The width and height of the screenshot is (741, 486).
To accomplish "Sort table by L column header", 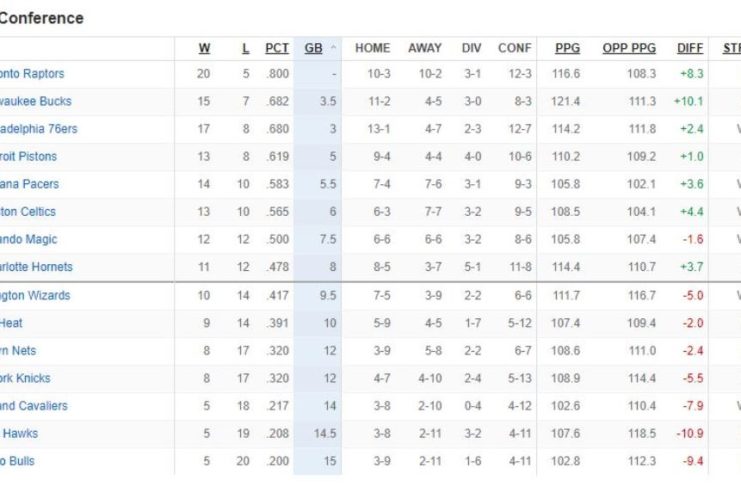I will click(246, 48).
